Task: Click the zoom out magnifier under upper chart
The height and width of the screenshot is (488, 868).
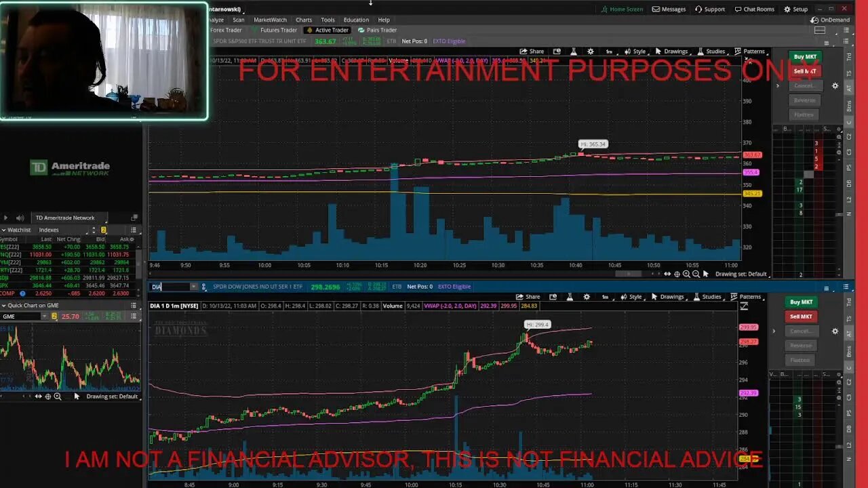Action: point(696,274)
